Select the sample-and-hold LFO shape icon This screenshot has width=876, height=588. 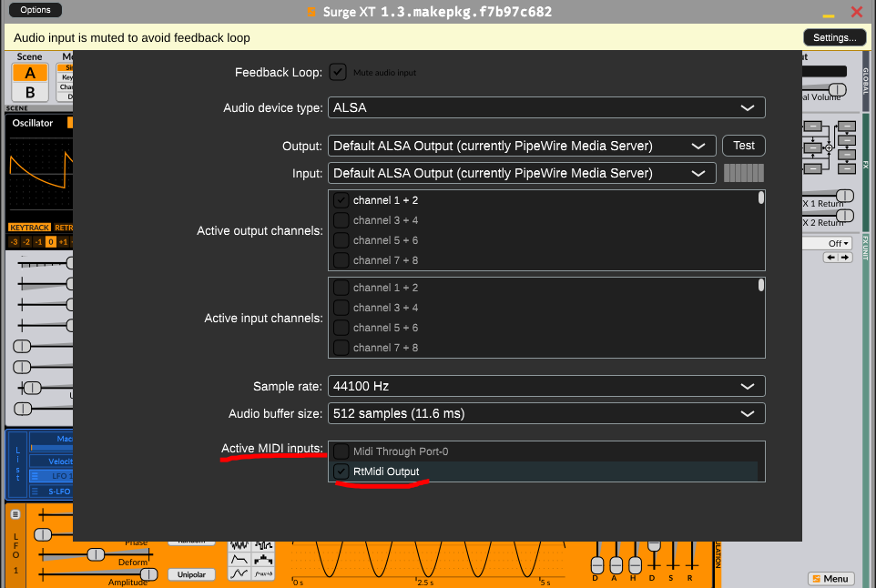pyautogui.click(x=263, y=545)
